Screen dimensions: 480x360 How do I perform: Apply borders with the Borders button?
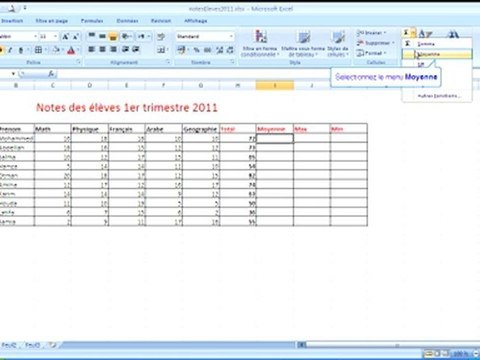(38, 50)
